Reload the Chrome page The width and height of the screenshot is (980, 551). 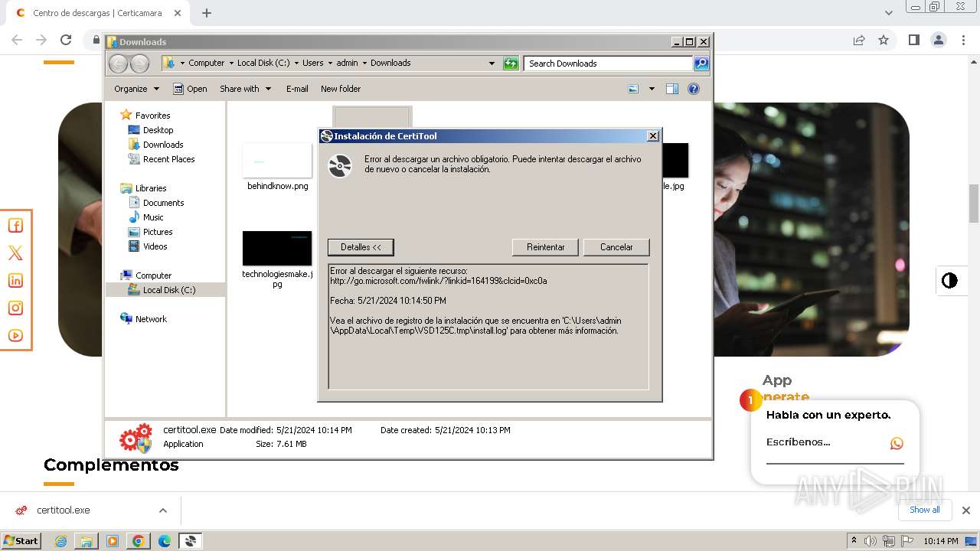click(x=66, y=40)
